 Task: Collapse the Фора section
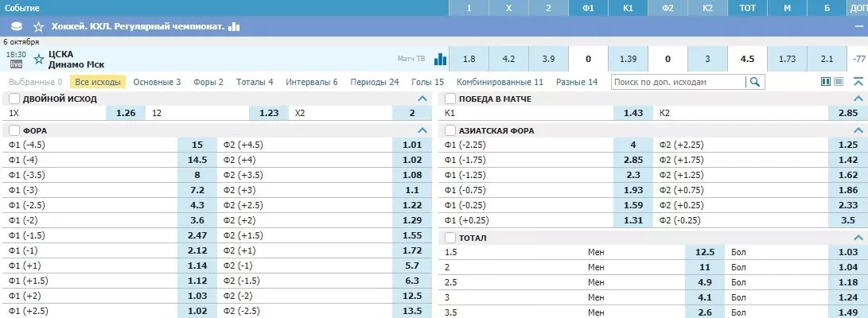pos(422,131)
